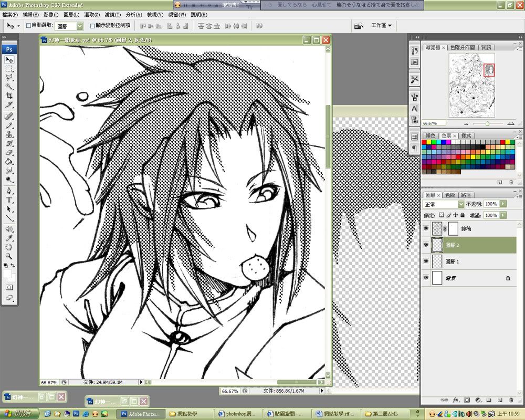Hide the 背景 layer
This screenshot has width=525, height=420.
pyautogui.click(x=426, y=278)
